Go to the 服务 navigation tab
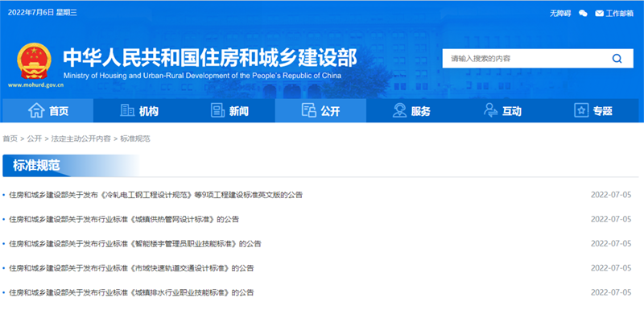Screen dimensions: 644x310 pyautogui.click(x=411, y=110)
